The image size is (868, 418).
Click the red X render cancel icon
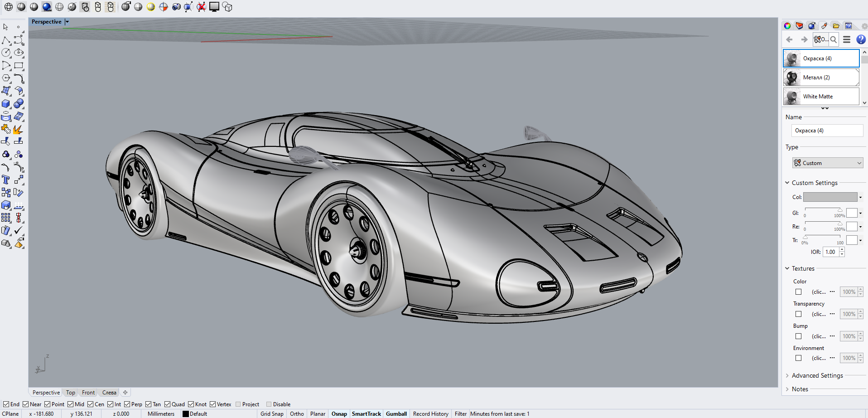point(201,7)
